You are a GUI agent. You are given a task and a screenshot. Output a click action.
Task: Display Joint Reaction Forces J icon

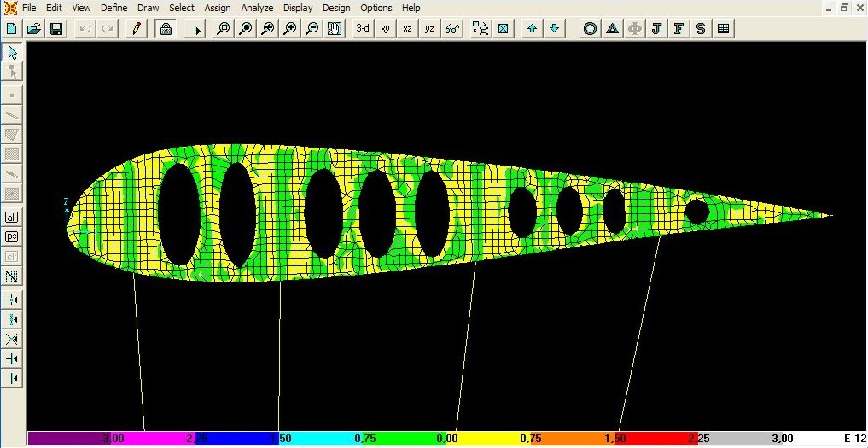coord(656,28)
